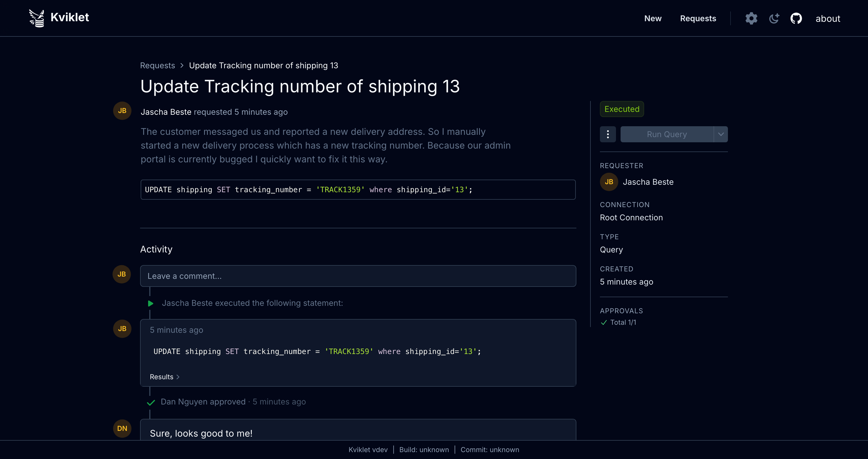This screenshot has height=459, width=868.
Task: Click the Run Query button
Action: [667, 134]
